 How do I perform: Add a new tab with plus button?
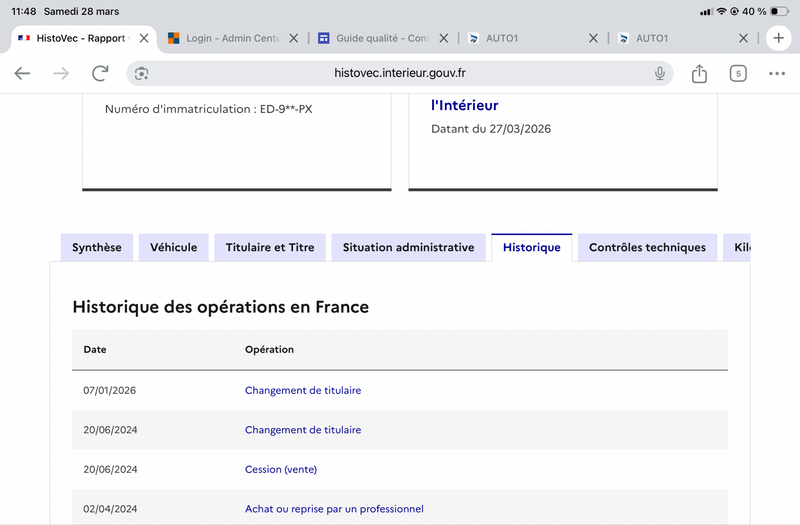(x=778, y=38)
